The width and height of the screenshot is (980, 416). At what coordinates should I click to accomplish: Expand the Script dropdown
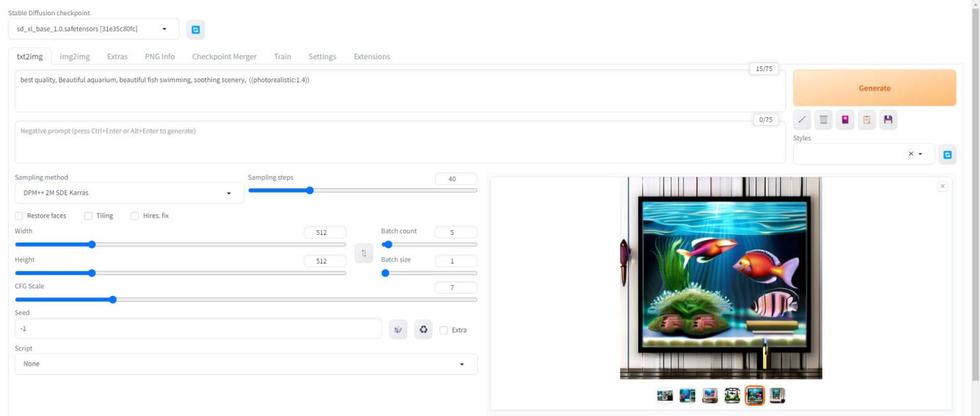pyautogui.click(x=246, y=364)
